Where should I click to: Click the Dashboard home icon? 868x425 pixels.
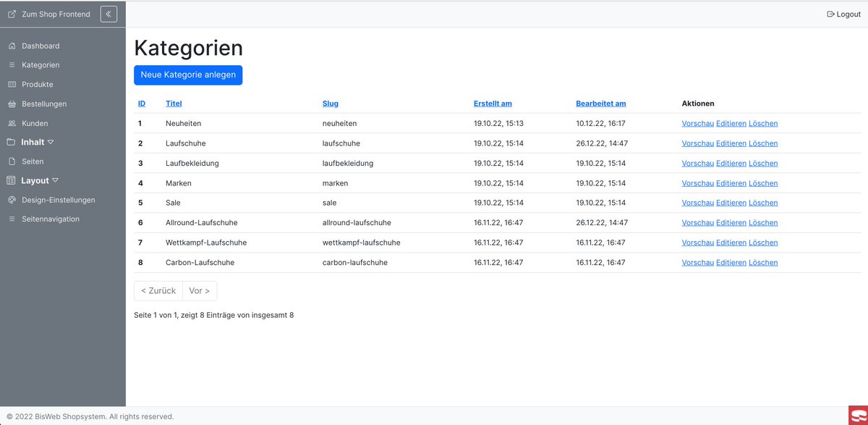click(x=12, y=46)
